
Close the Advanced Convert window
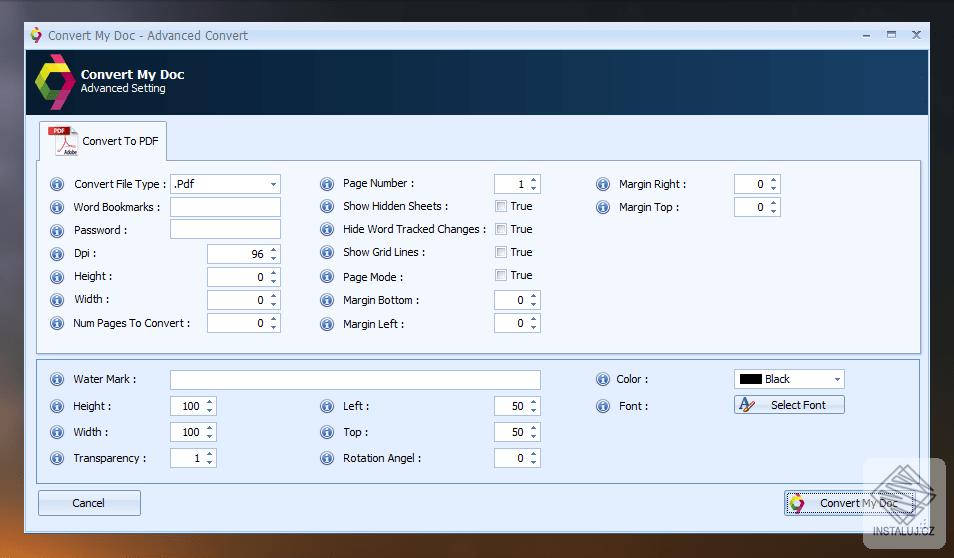pyautogui.click(x=916, y=35)
